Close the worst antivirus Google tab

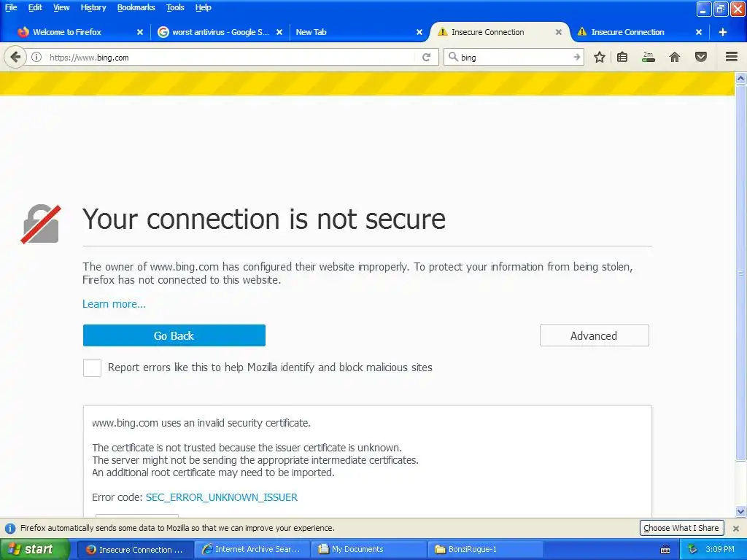[x=279, y=32]
